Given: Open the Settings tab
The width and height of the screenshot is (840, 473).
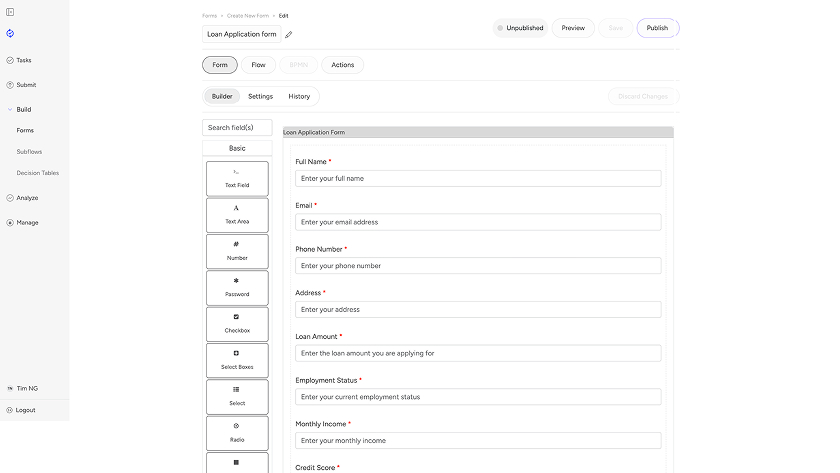Looking at the screenshot, I should (260, 97).
